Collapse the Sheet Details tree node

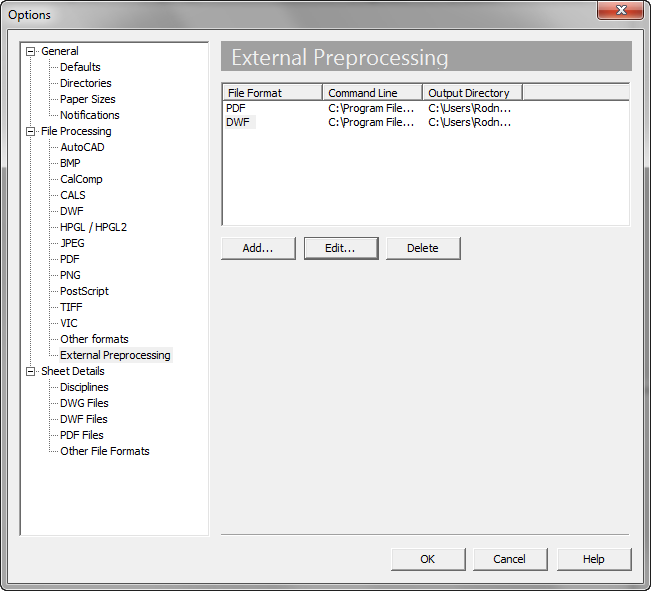30,371
